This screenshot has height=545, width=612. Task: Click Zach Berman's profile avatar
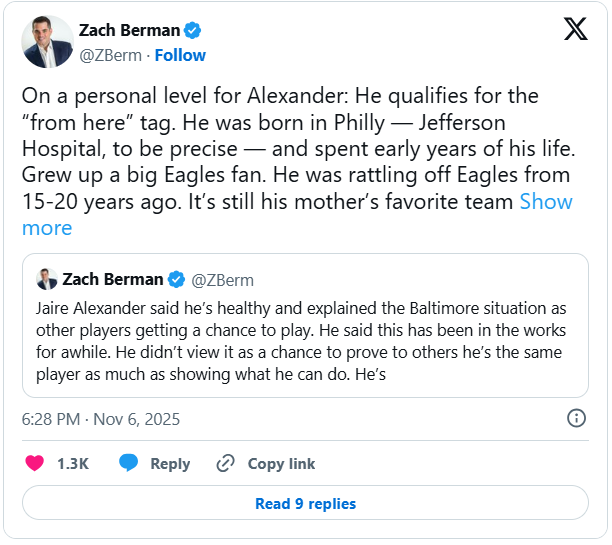(x=47, y=42)
